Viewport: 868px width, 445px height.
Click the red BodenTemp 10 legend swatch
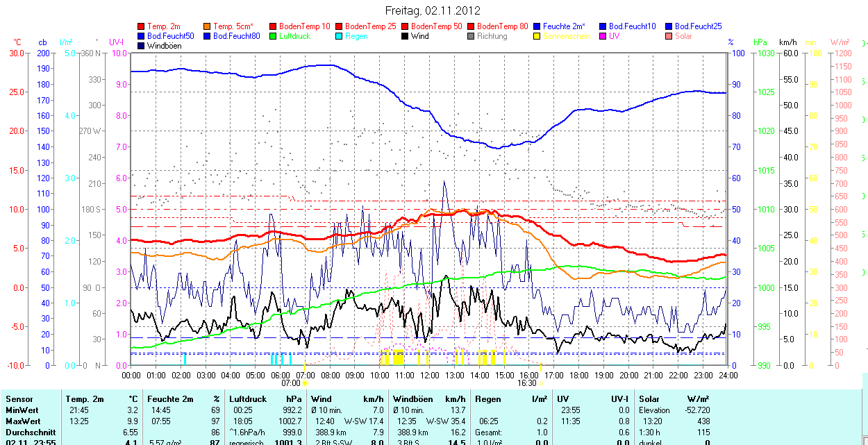273,26
